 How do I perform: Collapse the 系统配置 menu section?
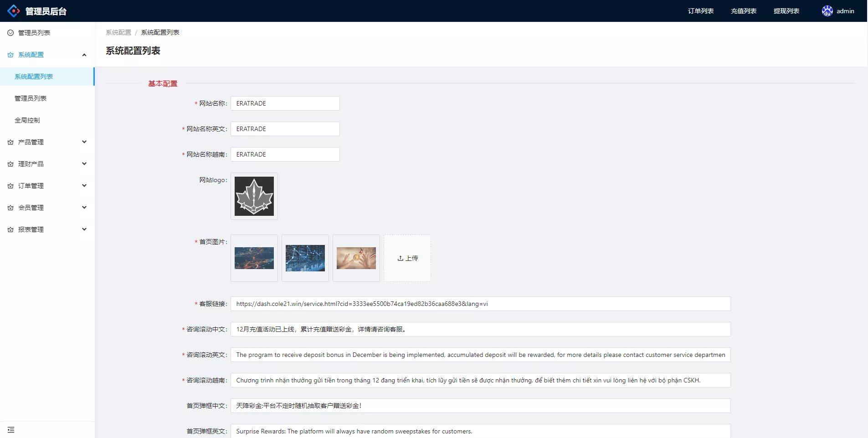84,54
